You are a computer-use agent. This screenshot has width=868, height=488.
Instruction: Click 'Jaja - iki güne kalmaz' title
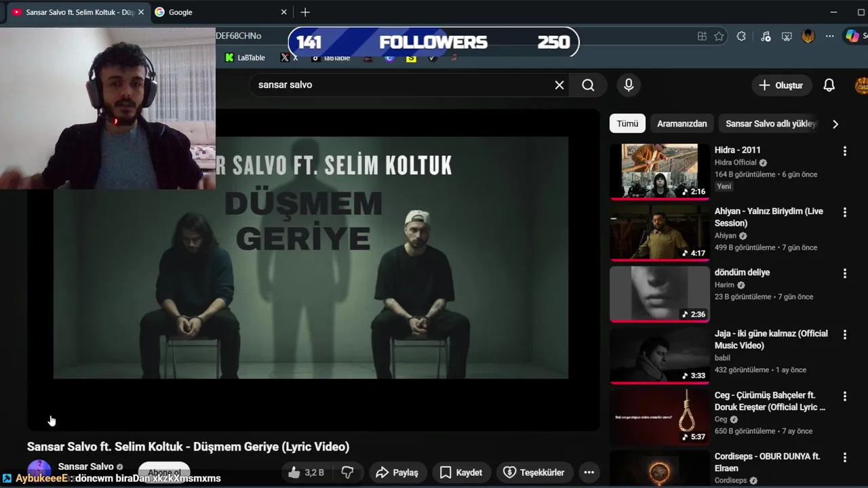point(771,340)
